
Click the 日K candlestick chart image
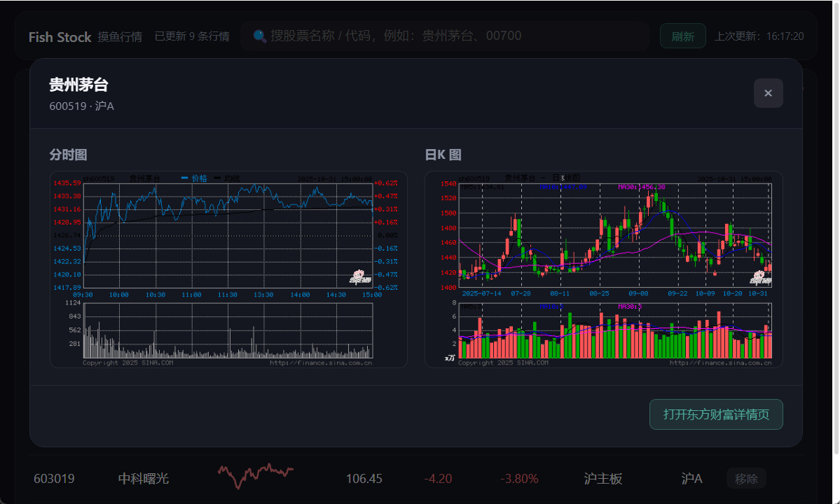(614, 234)
